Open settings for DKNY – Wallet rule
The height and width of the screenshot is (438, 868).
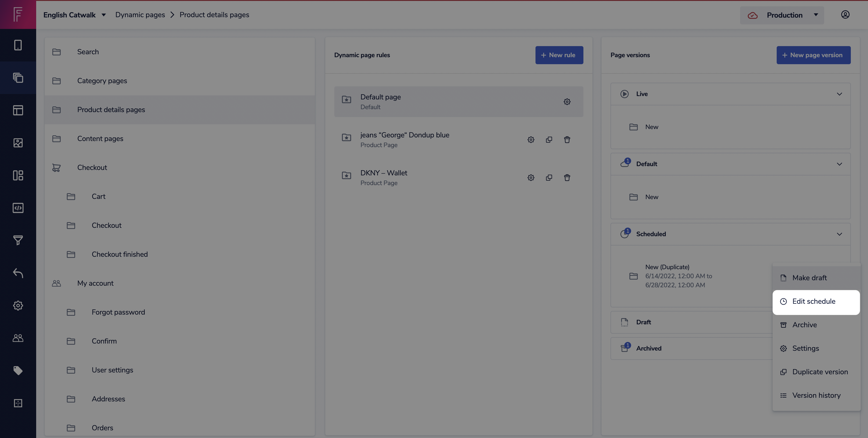(531, 178)
